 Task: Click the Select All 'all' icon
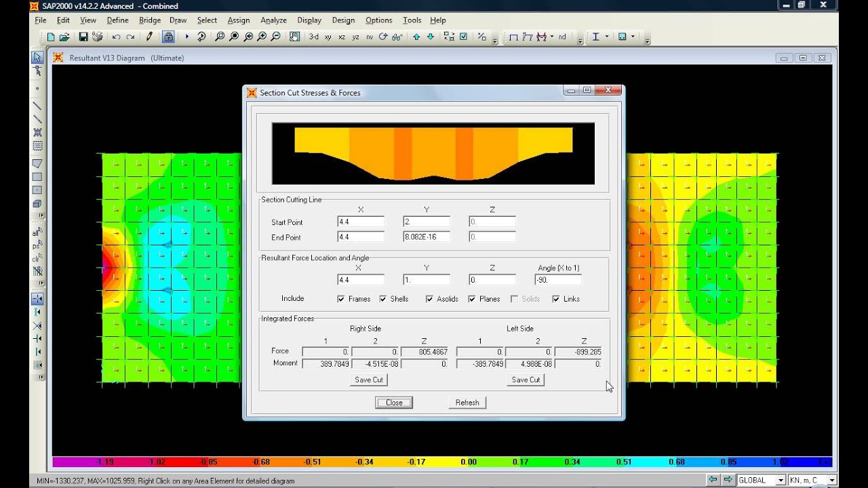[37, 232]
